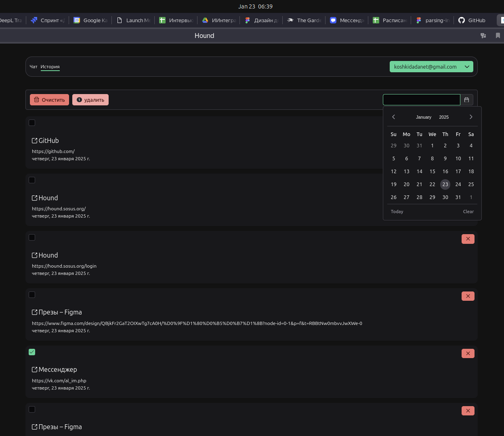The width and height of the screenshot is (504, 436).
Task: Select December 29 in the calendar
Action: coord(394,146)
